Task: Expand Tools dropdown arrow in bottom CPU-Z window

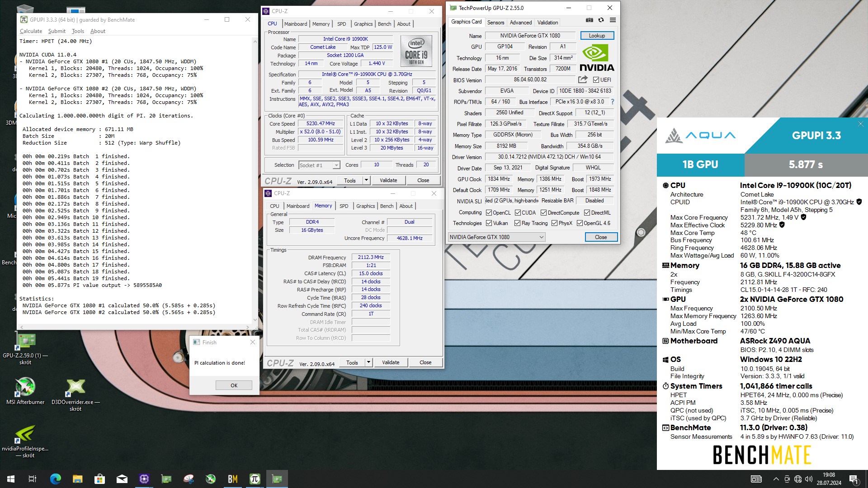Action: tap(369, 363)
